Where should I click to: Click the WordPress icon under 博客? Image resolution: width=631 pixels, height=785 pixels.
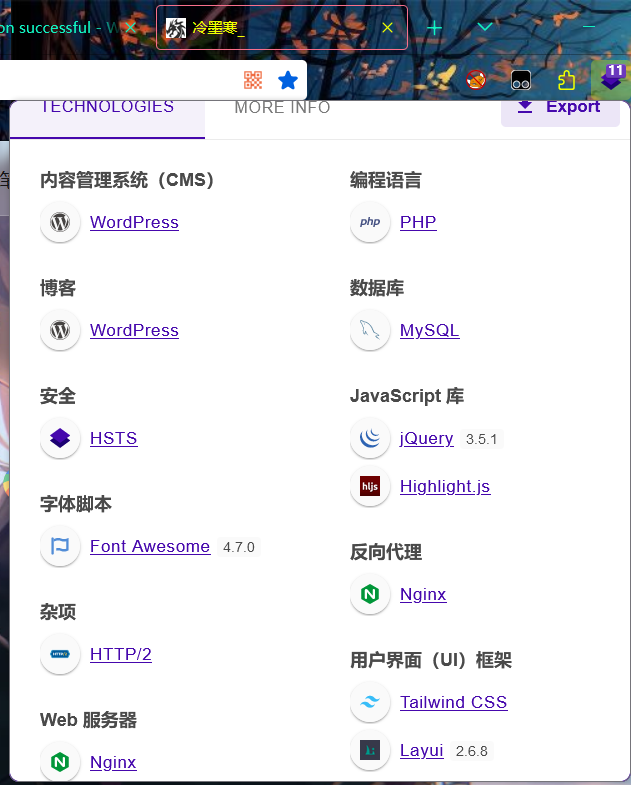(x=60, y=330)
